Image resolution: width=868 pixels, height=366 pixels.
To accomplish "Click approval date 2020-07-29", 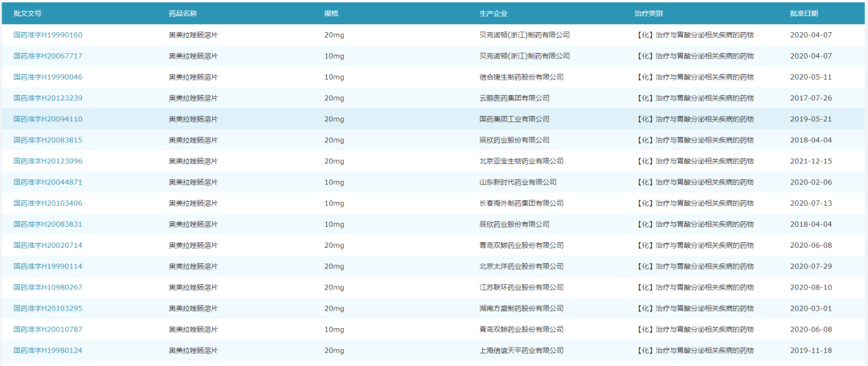I will 811,266.
